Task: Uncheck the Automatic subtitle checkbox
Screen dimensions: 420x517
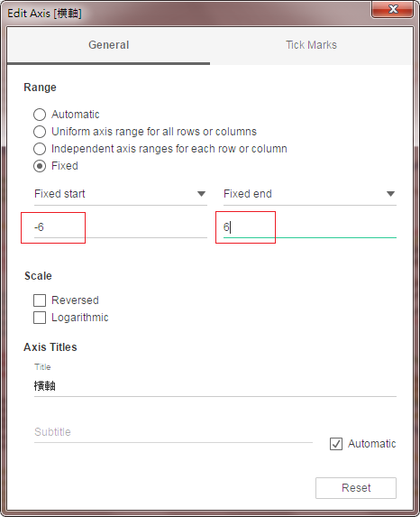Action: click(x=336, y=444)
